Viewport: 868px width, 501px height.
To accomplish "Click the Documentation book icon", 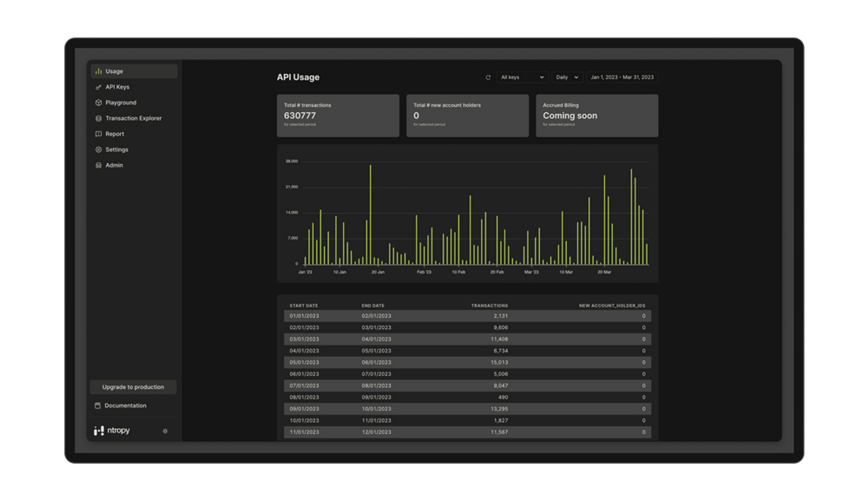I will click(98, 406).
